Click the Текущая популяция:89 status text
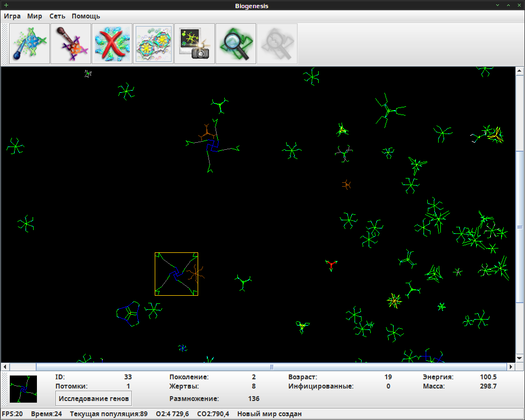 click(x=109, y=414)
